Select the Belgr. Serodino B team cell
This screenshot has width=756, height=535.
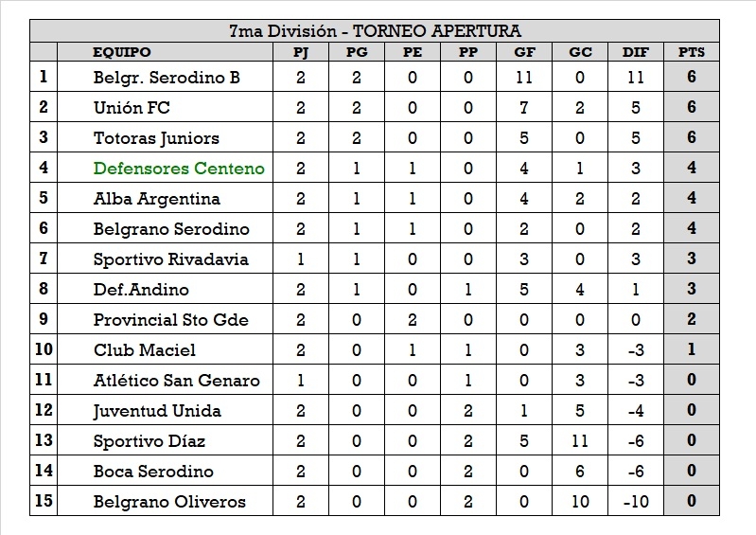click(167, 78)
